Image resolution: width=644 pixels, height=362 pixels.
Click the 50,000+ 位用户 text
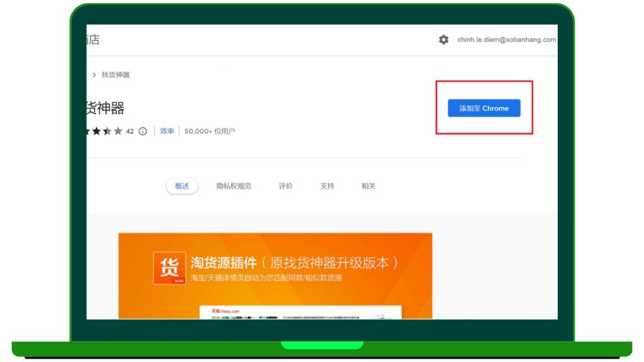tap(209, 131)
